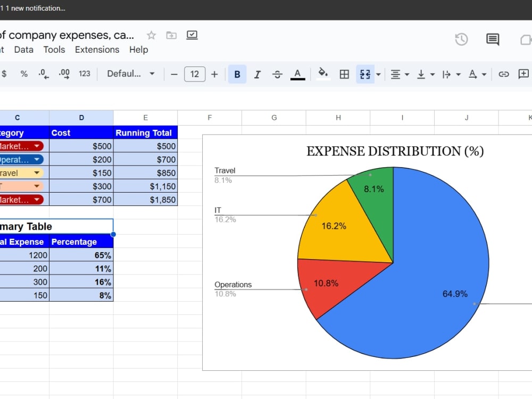Screen dimensions: 532x399
Task: Decrease decimal places icon
Action: pos(44,73)
